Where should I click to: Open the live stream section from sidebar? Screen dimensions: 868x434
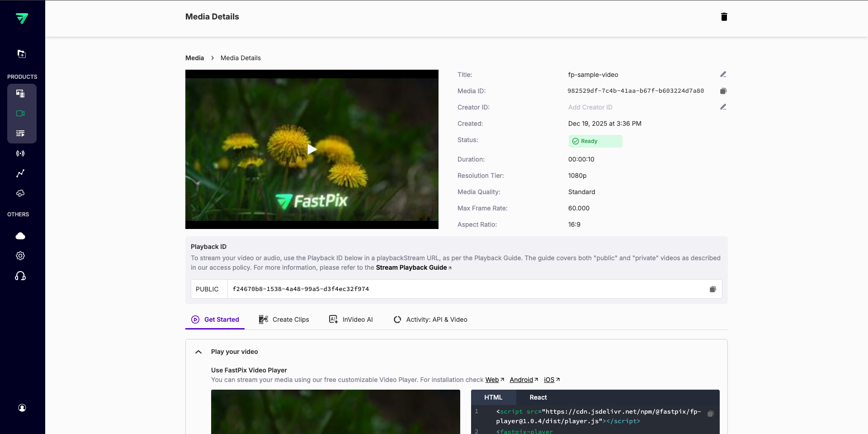tap(20, 153)
